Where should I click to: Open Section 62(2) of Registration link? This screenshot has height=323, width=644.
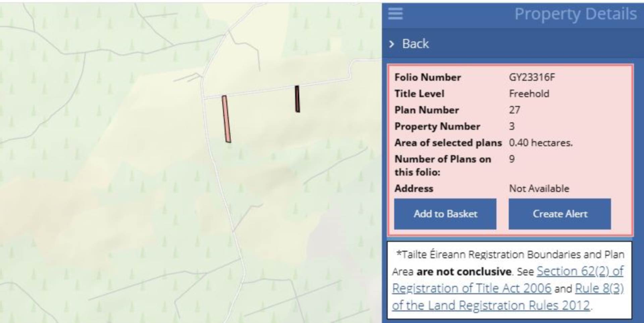580,271
